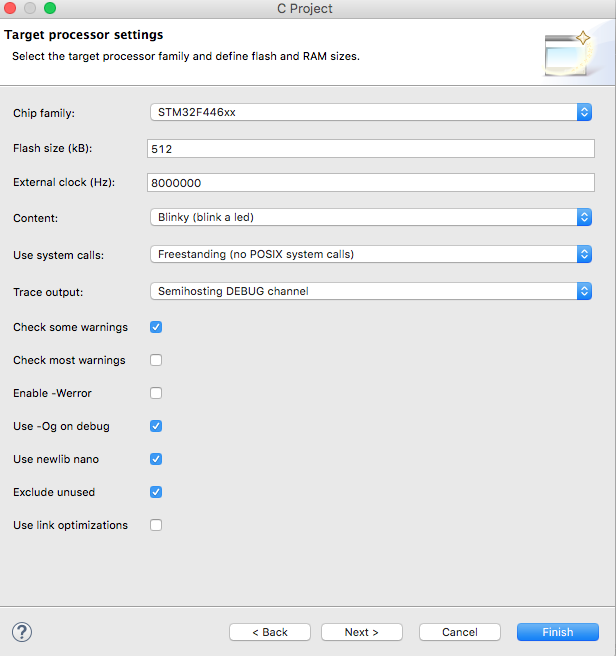This screenshot has height=656, width=616.
Task: Enable the -Werror checkbox
Action: (156, 393)
